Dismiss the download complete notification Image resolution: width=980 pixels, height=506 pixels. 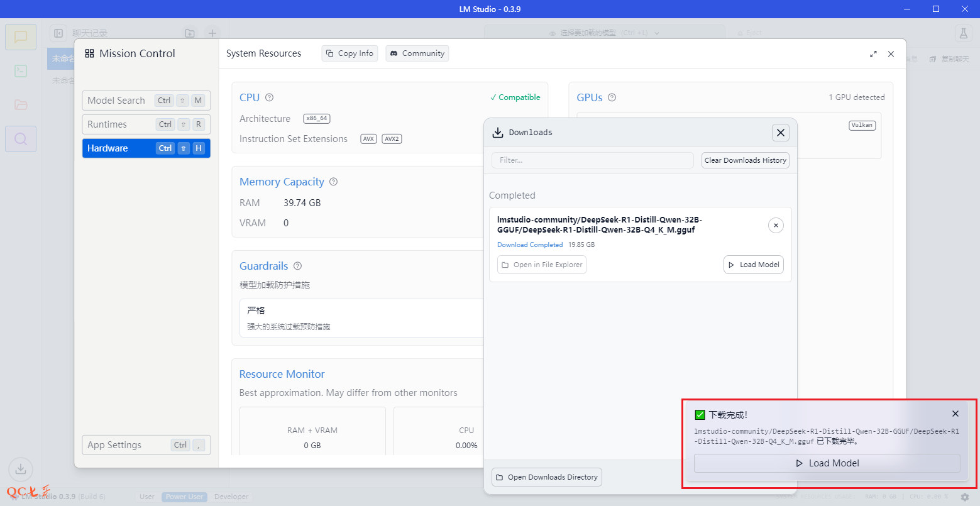click(955, 414)
